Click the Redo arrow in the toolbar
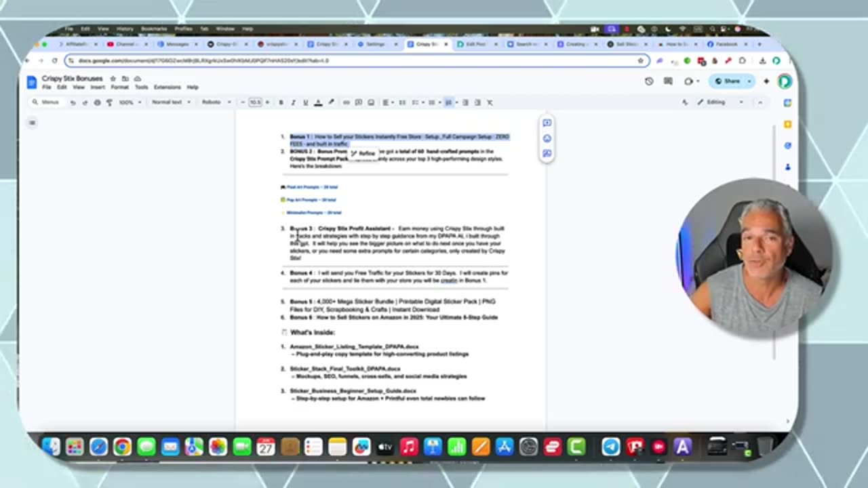This screenshot has width=868, height=488. pyautogui.click(x=85, y=102)
